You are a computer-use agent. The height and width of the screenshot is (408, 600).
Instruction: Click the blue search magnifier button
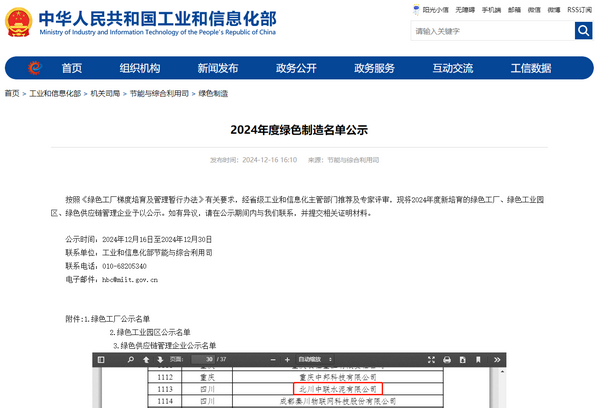point(583,31)
